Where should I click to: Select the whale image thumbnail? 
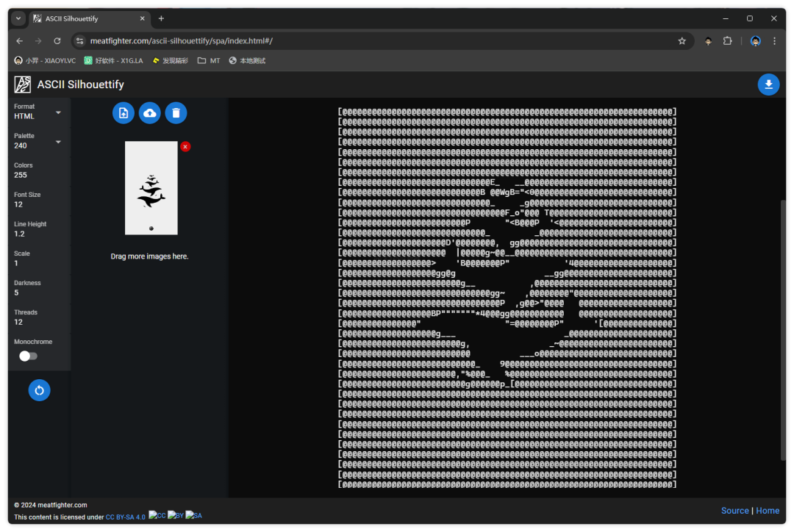click(151, 188)
